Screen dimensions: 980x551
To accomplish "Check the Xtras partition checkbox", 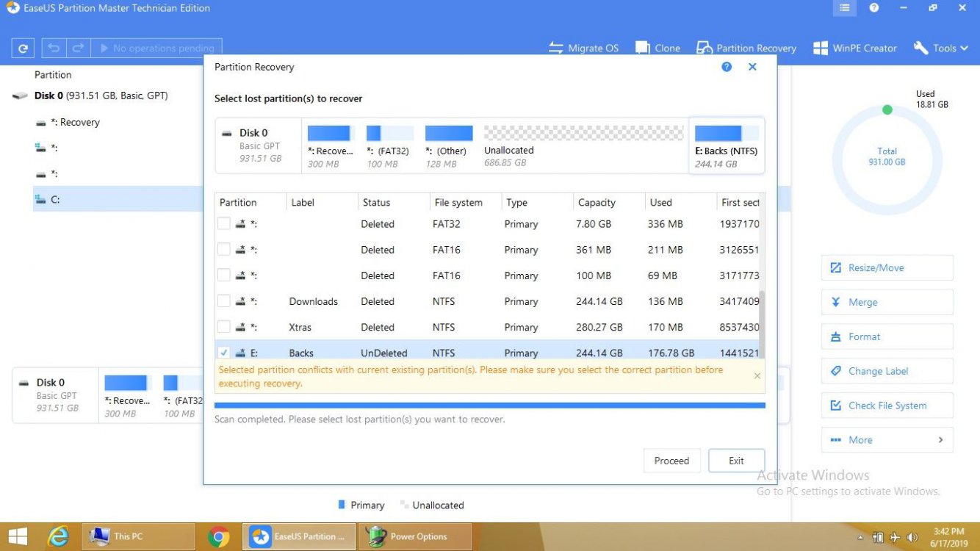I will pos(224,327).
